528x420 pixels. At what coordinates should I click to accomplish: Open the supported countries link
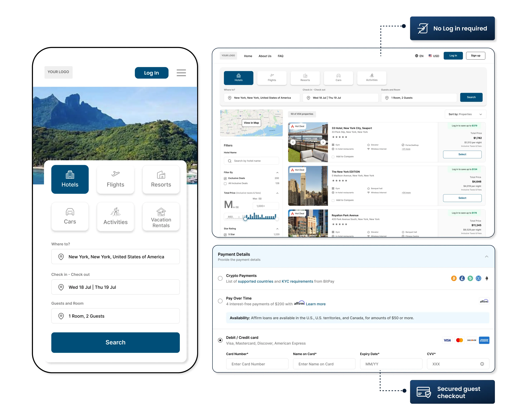255,281
